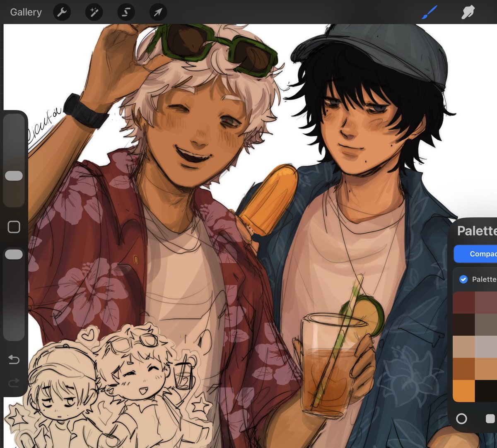Open the Actions menu with the wrench icon
Image resolution: width=497 pixels, height=448 pixels.
tap(62, 12)
